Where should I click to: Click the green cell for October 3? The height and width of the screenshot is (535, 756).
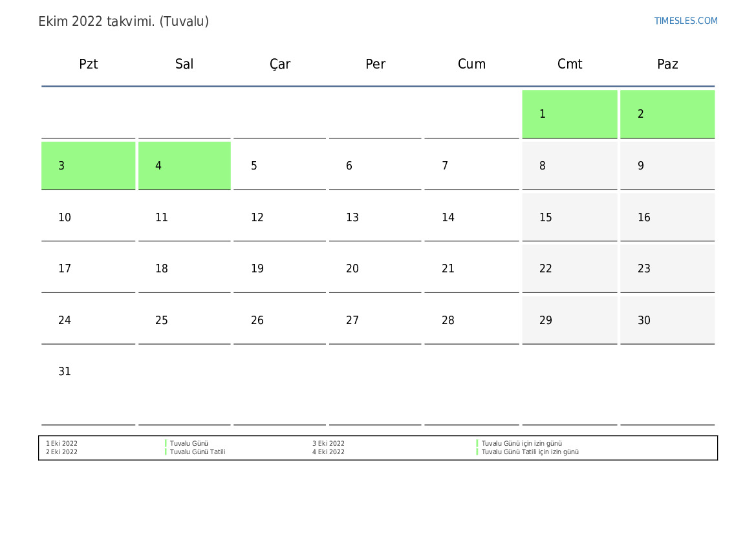pos(88,166)
